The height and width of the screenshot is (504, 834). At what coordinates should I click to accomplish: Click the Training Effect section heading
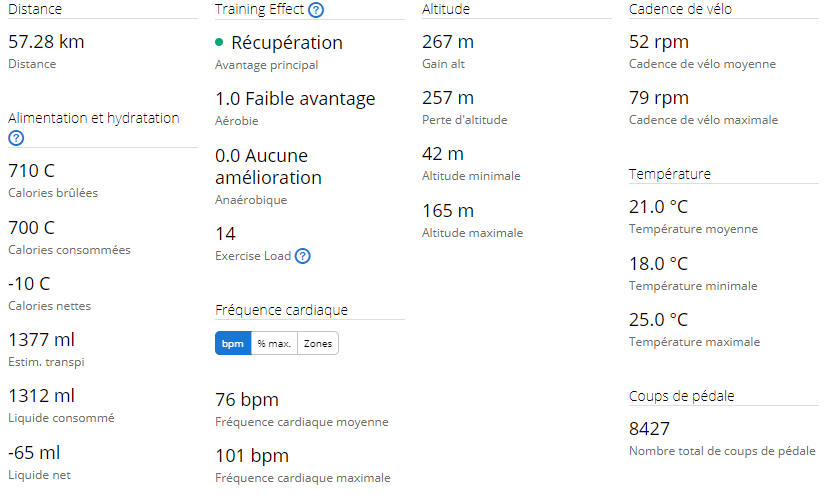coord(260,9)
